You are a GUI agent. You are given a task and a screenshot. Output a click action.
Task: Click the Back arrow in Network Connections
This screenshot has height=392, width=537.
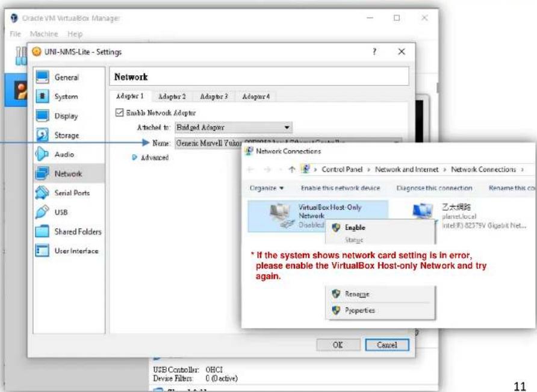[x=250, y=169]
